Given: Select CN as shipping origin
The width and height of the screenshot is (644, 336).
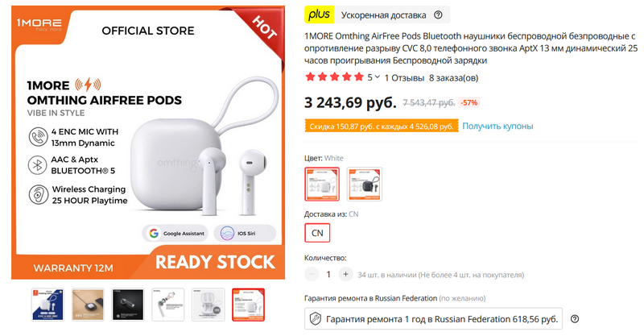Looking at the screenshot, I should 317,233.
